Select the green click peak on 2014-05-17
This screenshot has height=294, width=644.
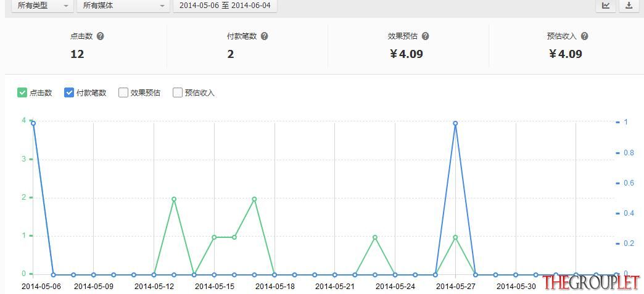255,199
